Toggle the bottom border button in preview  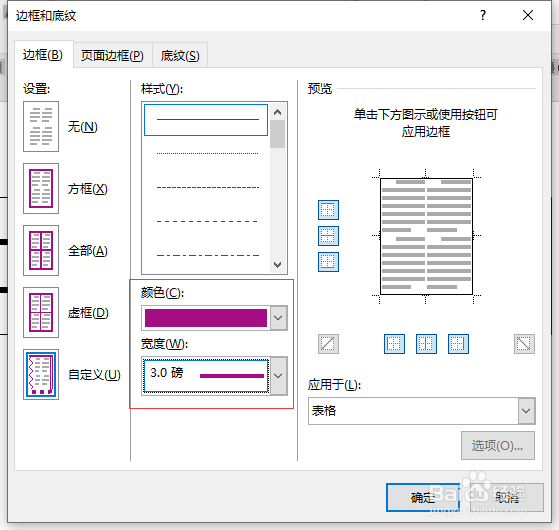[x=328, y=262]
